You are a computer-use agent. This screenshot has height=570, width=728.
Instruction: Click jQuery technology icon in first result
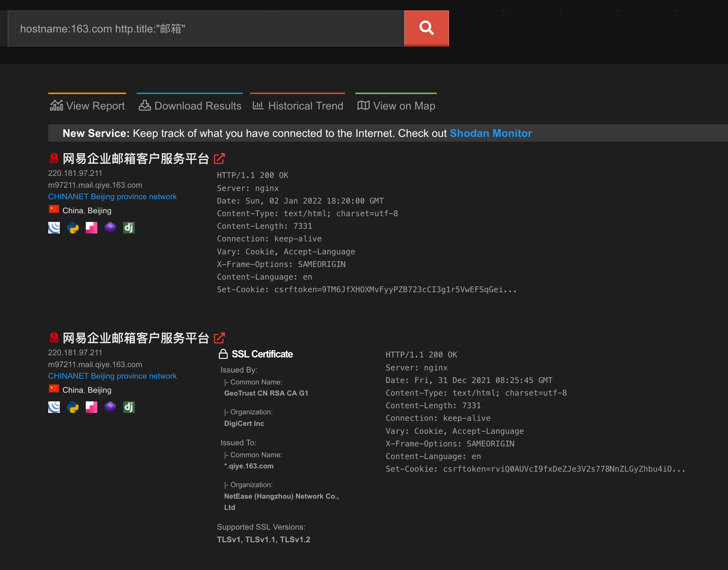pyautogui.click(x=54, y=228)
